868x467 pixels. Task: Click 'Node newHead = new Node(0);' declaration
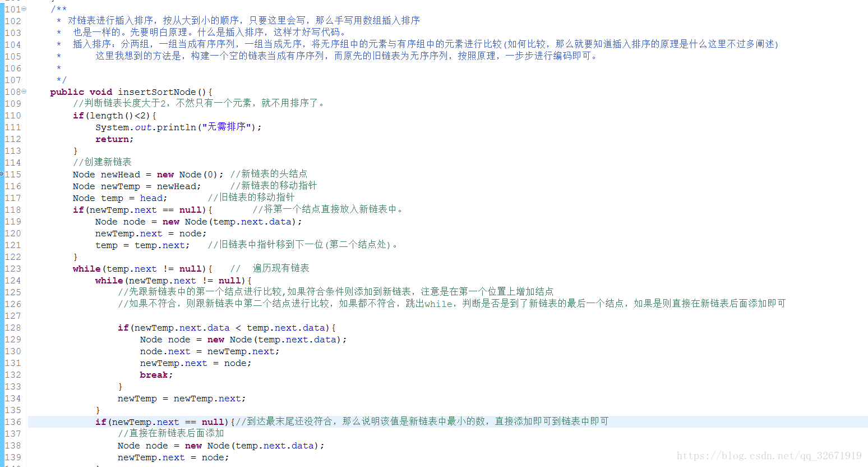tap(148, 175)
